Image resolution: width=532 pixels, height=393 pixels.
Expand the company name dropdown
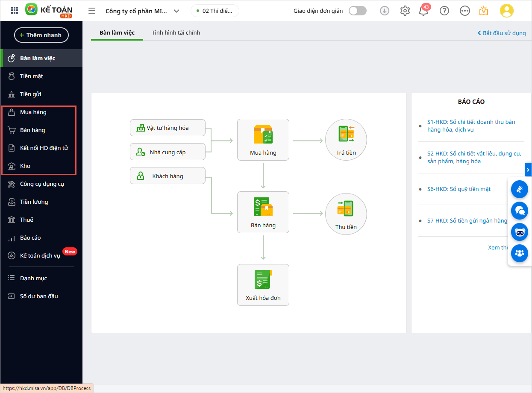tap(176, 11)
